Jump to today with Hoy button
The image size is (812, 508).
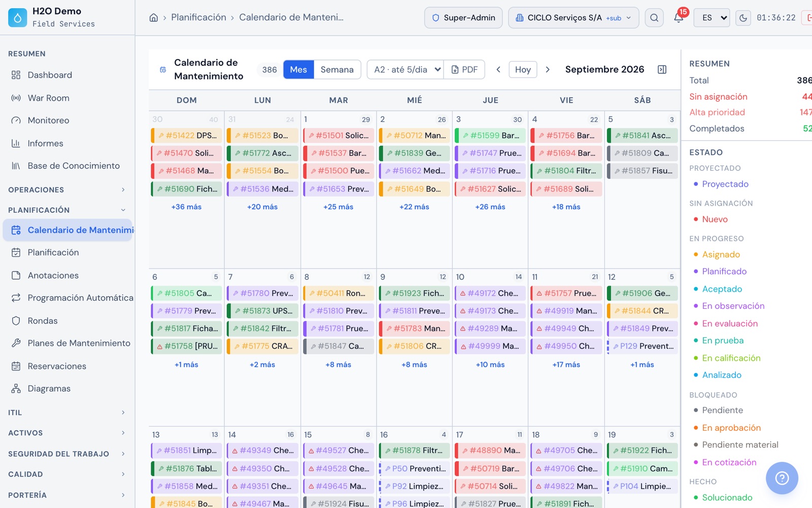click(523, 70)
